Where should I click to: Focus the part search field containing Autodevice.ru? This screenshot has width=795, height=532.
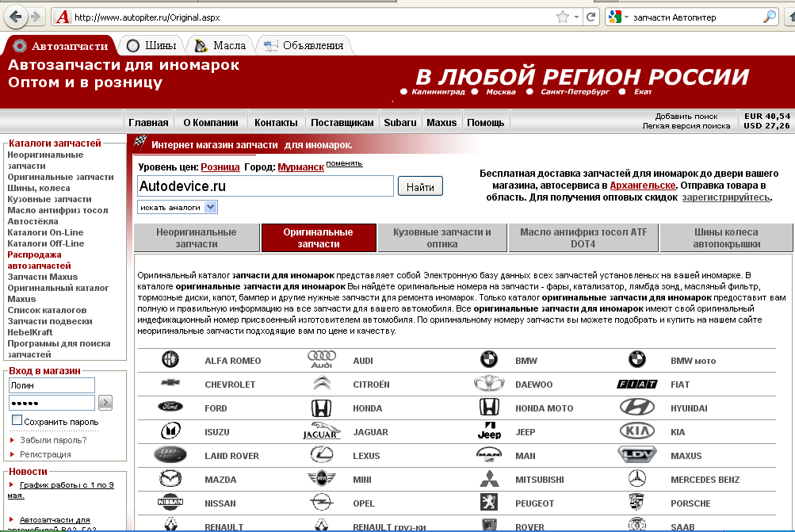point(266,186)
